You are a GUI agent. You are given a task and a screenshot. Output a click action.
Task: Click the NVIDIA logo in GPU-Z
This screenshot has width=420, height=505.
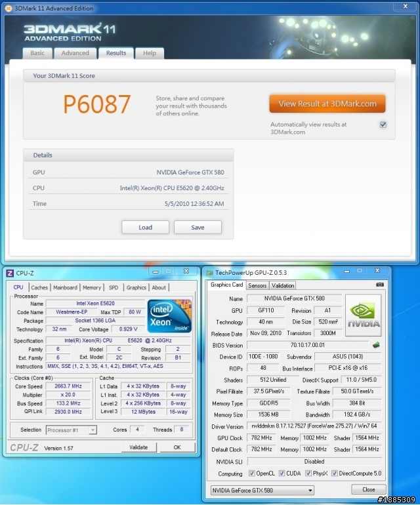click(x=364, y=315)
